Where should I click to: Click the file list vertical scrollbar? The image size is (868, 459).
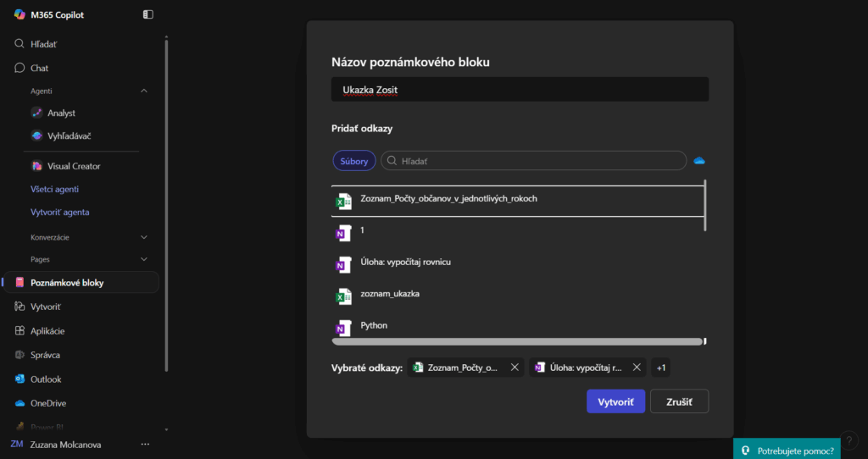coord(704,205)
